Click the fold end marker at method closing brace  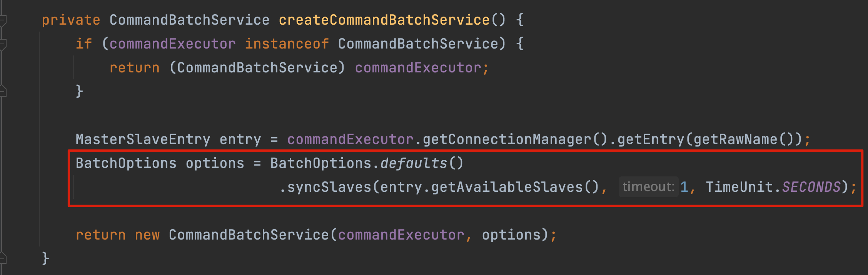pos(3,258)
